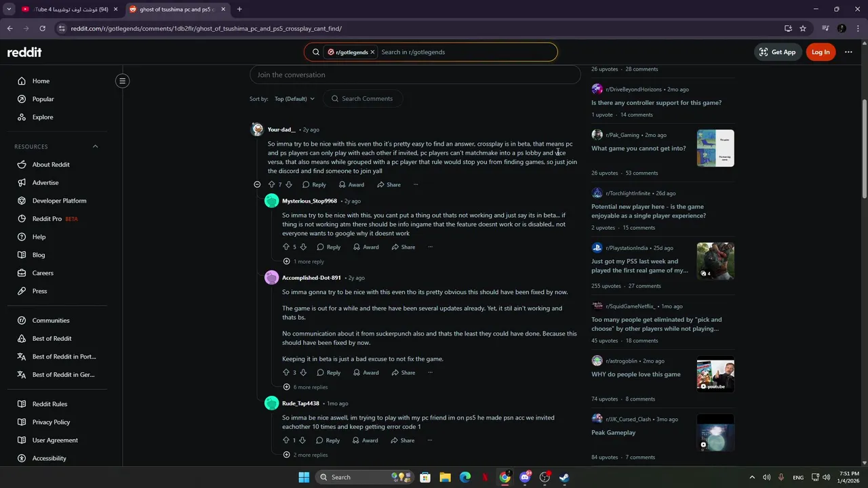Open 'Is there any controller support' post
This screenshot has width=868, height=488.
[x=656, y=102]
